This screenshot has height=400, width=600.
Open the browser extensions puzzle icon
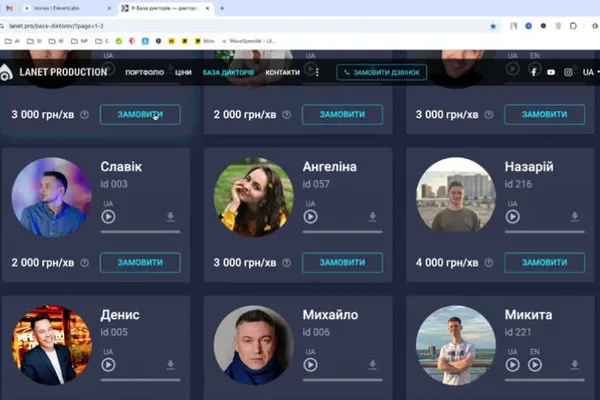click(x=573, y=26)
